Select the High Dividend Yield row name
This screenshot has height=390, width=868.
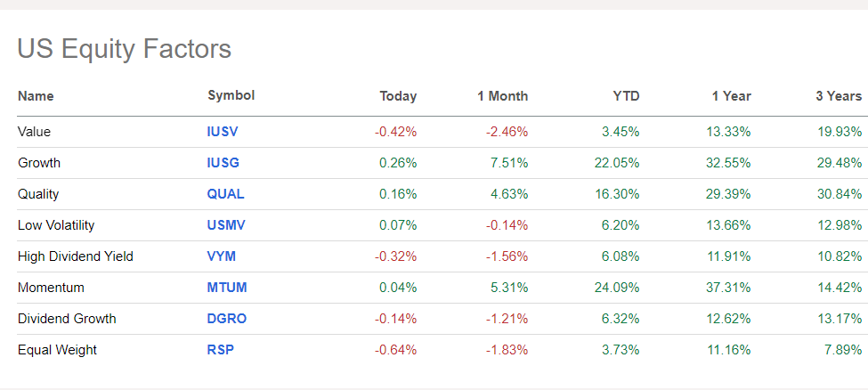(76, 256)
